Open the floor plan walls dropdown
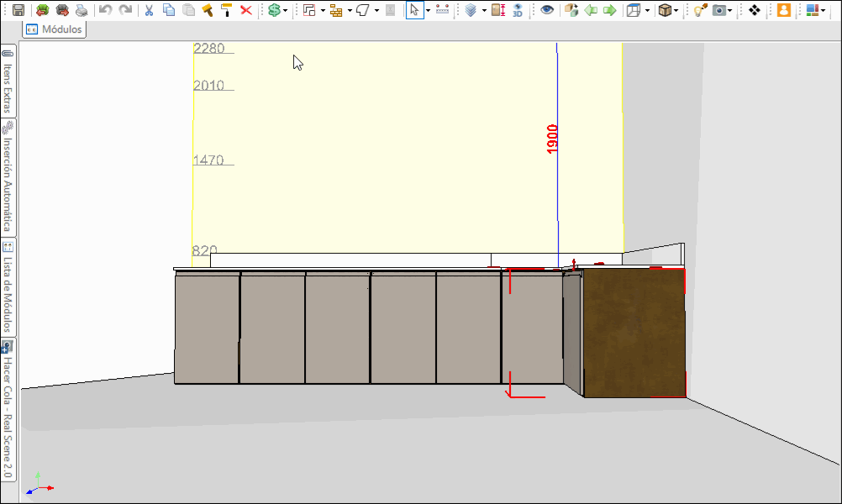The image size is (842, 504). click(x=323, y=10)
